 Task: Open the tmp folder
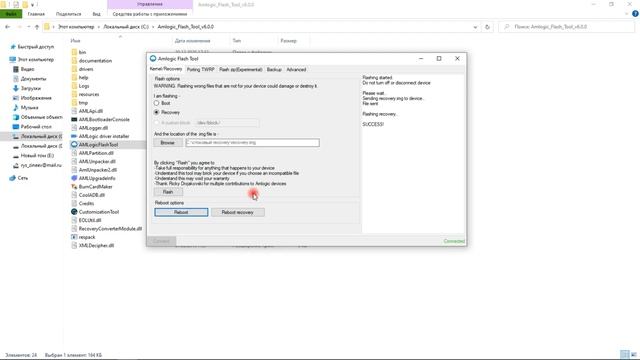(x=83, y=103)
